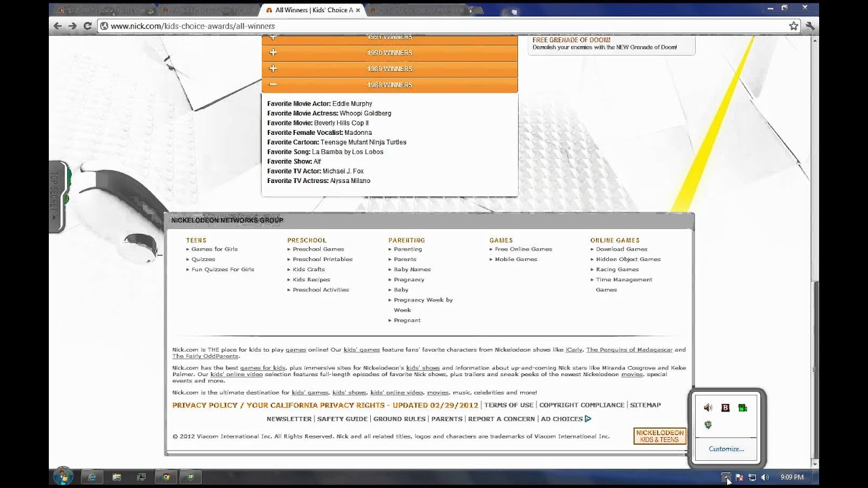868x488 pixels.
Task: Open Games for Girls link
Action: pos(214,249)
